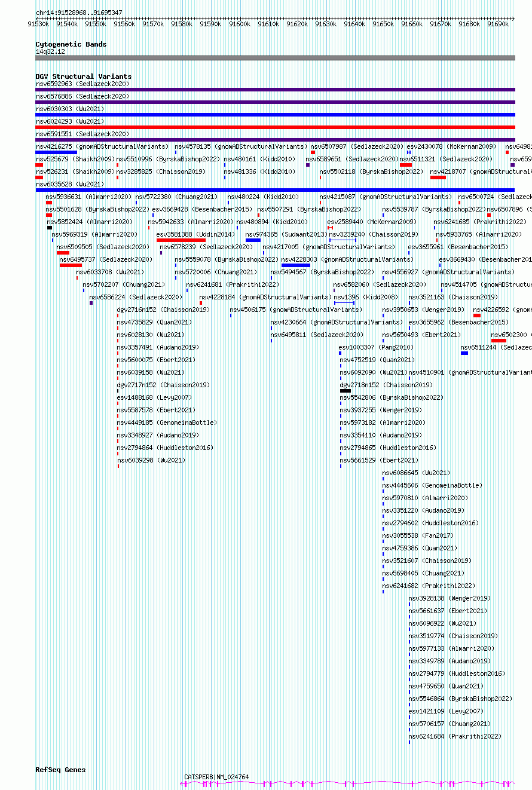Open variant nsv6030303 (Wu2021) label
Image resolution: width=532 pixels, height=790 pixels.
(x=69, y=109)
